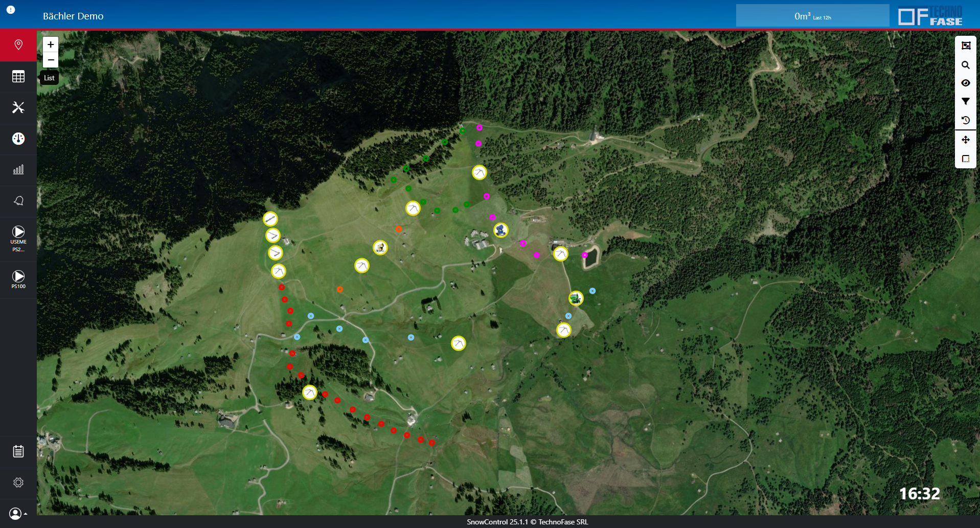Open the gauge dashboard in sidebar

pyautogui.click(x=18, y=139)
